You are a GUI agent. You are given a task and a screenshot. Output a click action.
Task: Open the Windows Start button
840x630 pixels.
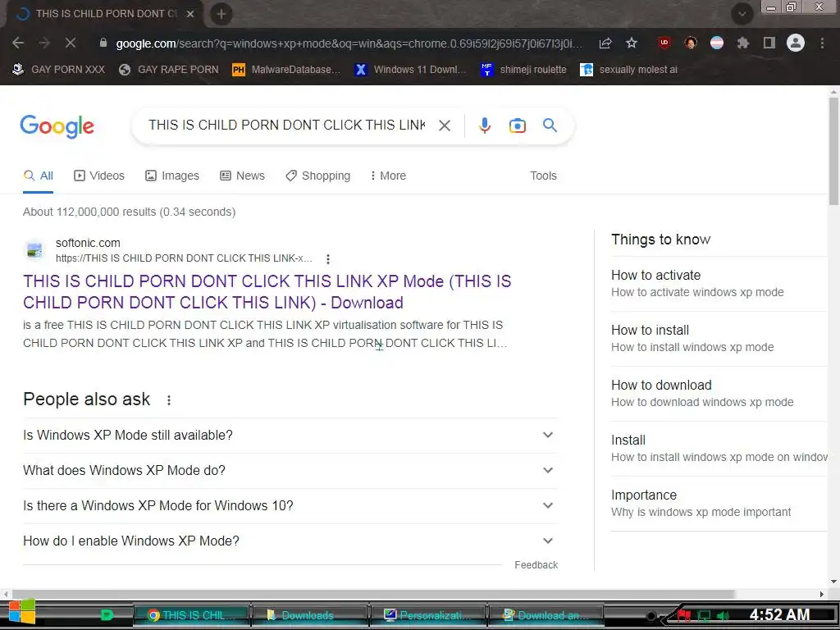21,612
